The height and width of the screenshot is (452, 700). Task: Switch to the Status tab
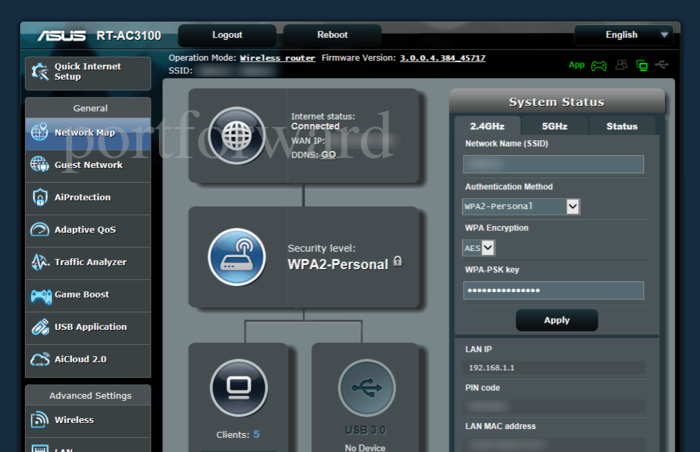[622, 126]
